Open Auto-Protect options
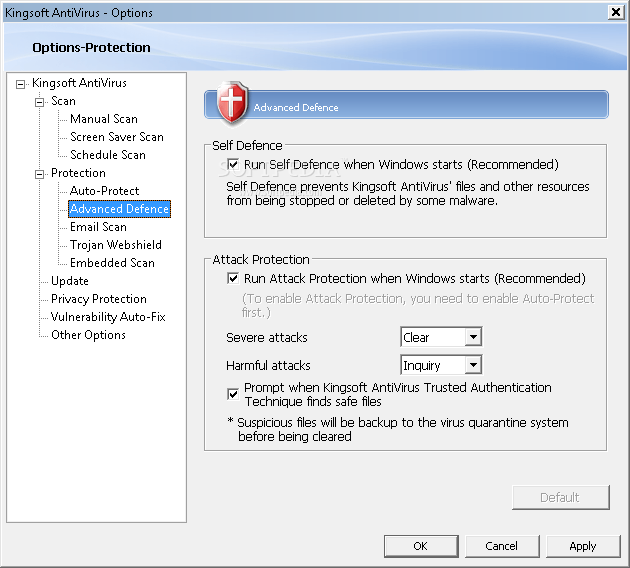This screenshot has height=568, width=630. click(104, 191)
